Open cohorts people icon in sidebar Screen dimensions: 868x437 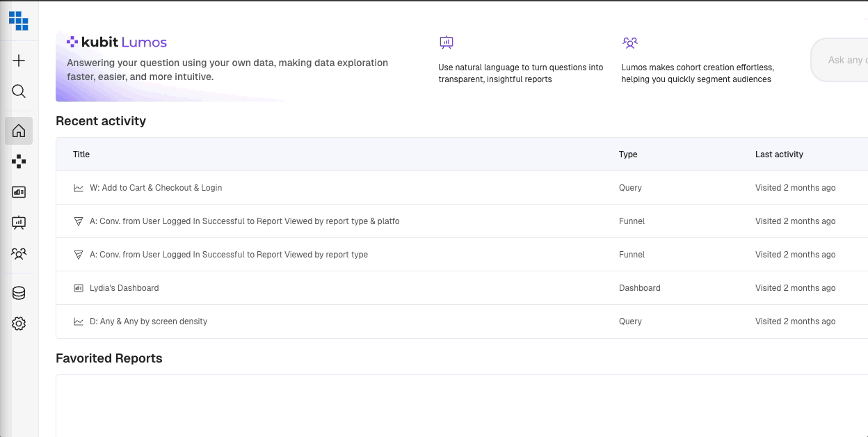click(19, 253)
